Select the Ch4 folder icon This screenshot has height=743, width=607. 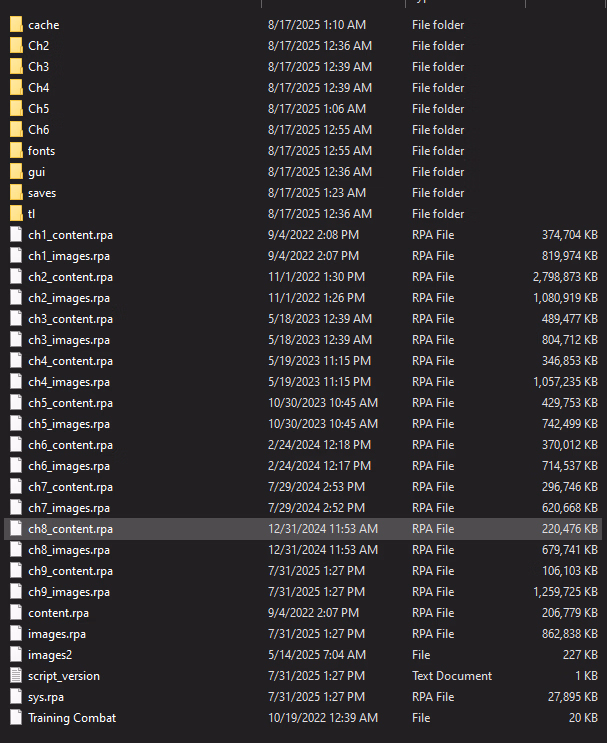pos(16,88)
